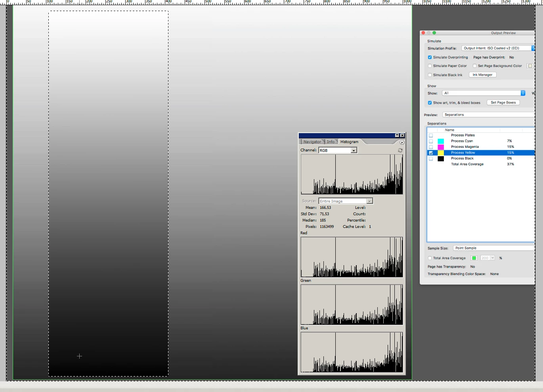Click the black color swatch
The width and height of the screenshot is (543, 392).
point(441,159)
